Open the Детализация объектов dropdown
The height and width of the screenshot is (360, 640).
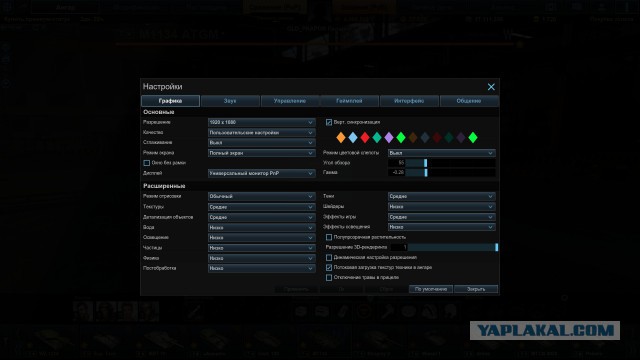click(x=262, y=217)
